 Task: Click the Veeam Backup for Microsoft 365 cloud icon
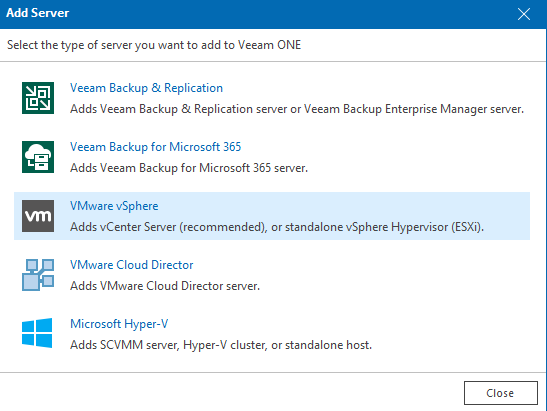(x=38, y=157)
